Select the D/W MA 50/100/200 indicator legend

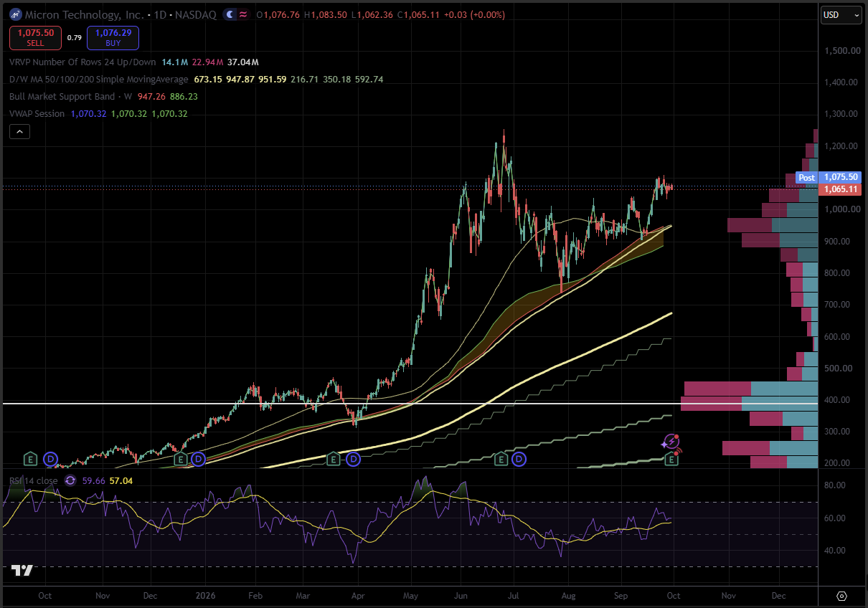(99, 79)
